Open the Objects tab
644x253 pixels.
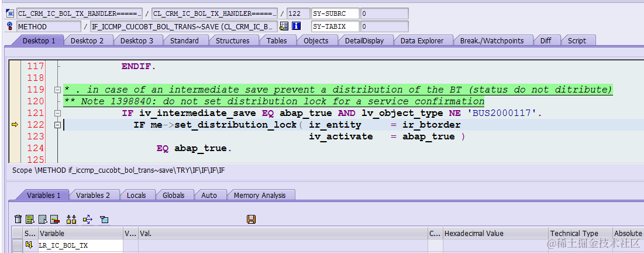coord(316,41)
